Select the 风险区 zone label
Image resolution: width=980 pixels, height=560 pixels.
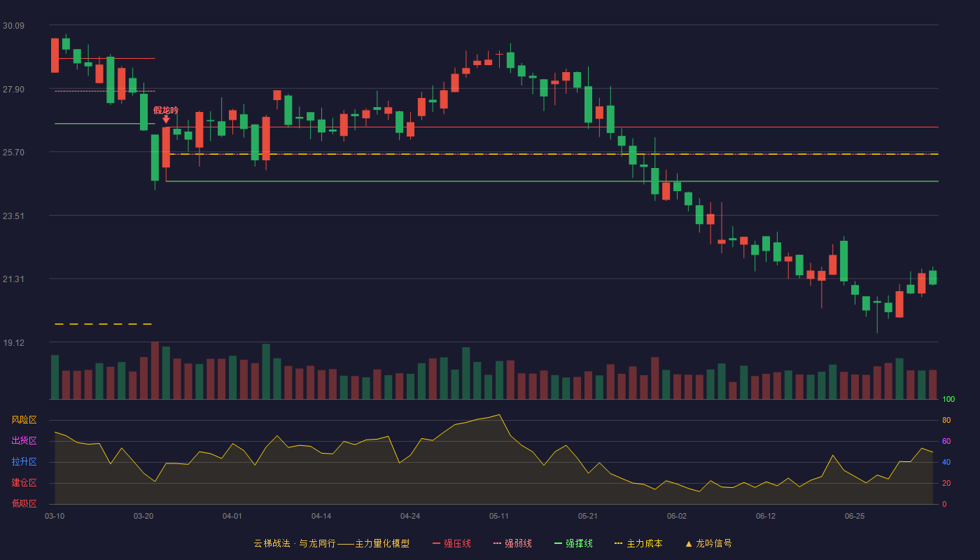pyautogui.click(x=24, y=420)
